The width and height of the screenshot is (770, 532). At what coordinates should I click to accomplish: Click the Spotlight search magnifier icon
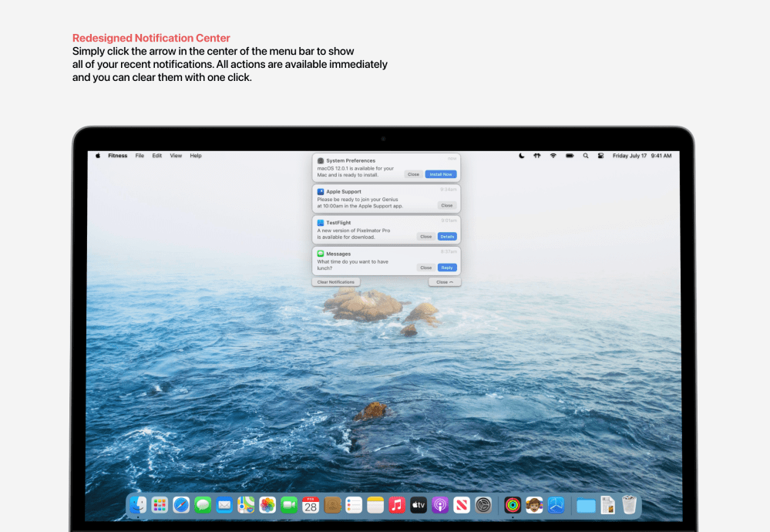coord(586,156)
